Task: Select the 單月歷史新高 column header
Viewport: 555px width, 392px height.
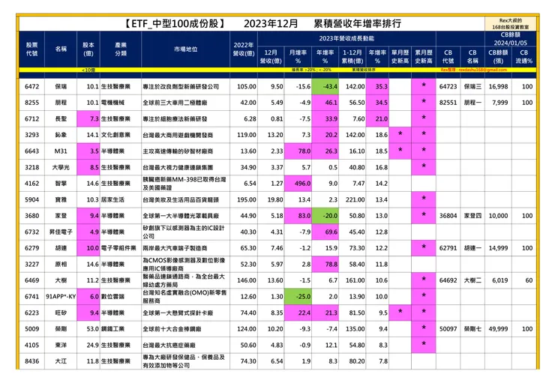Action: point(400,57)
